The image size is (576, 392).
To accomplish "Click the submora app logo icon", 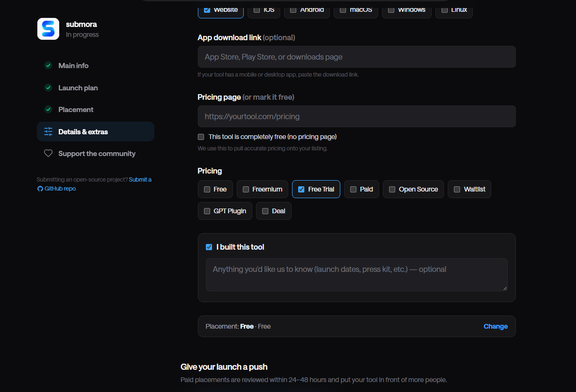I will click(x=48, y=29).
